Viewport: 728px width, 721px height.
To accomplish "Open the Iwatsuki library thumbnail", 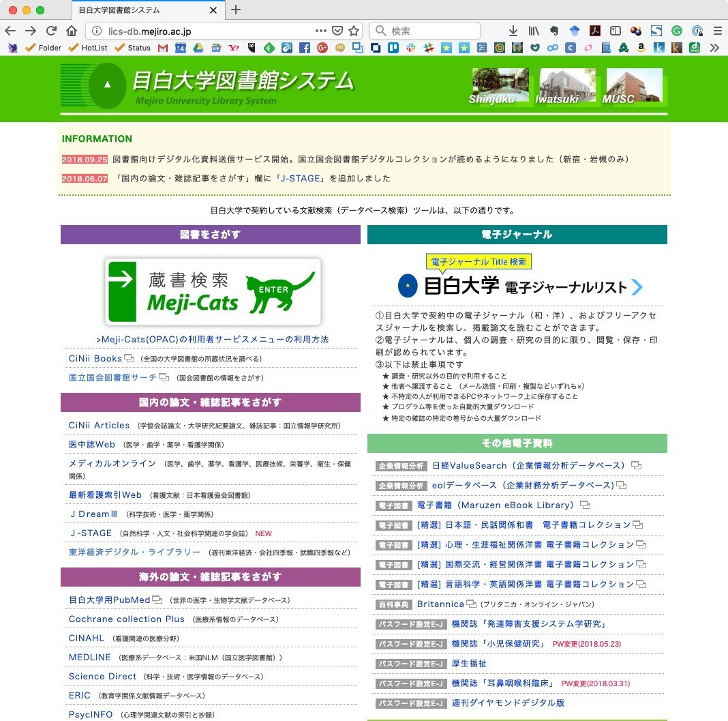I will pyautogui.click(x=566, y=86).
